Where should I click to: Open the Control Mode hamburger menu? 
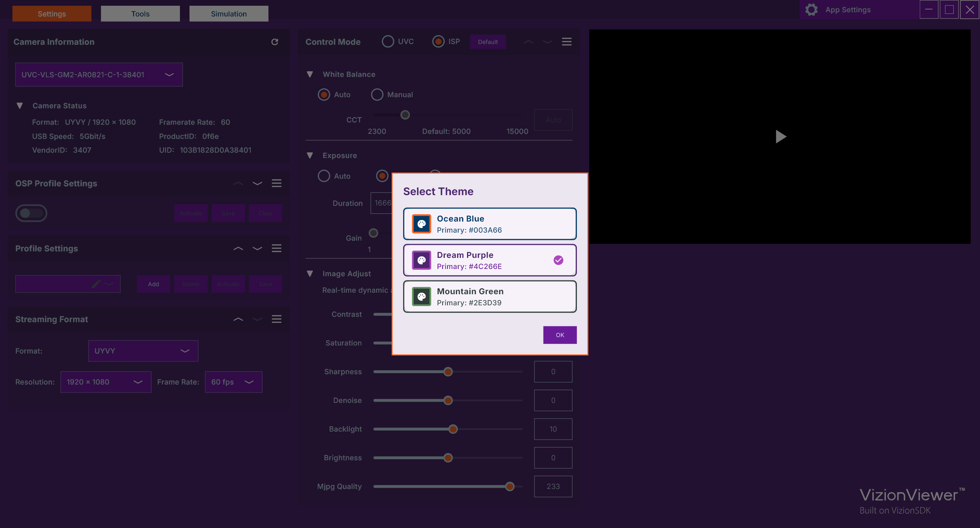[567, 42]
